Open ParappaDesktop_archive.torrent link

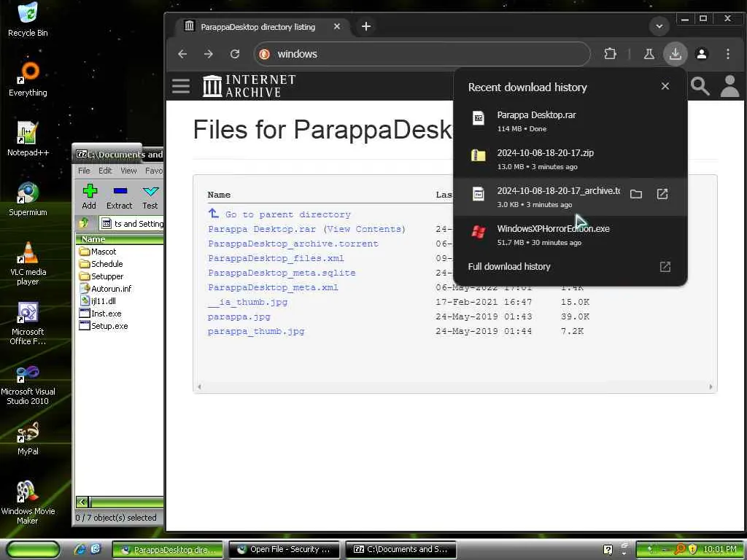coord(293,244)
